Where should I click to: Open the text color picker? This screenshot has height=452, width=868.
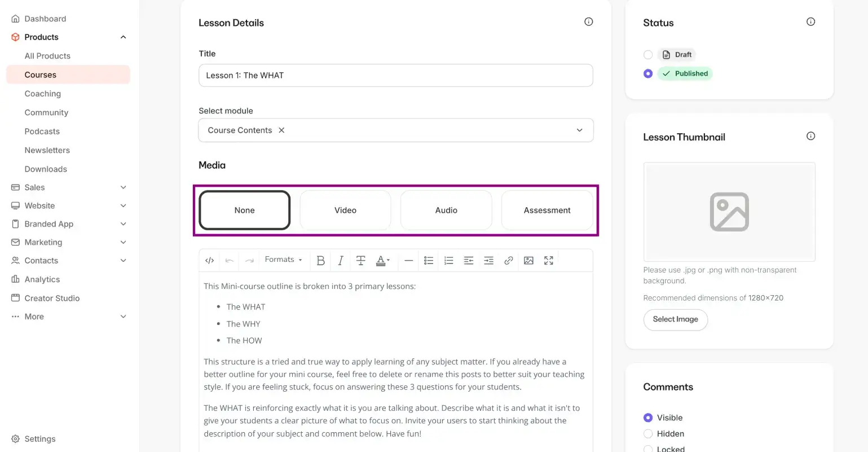pos(382,260)
